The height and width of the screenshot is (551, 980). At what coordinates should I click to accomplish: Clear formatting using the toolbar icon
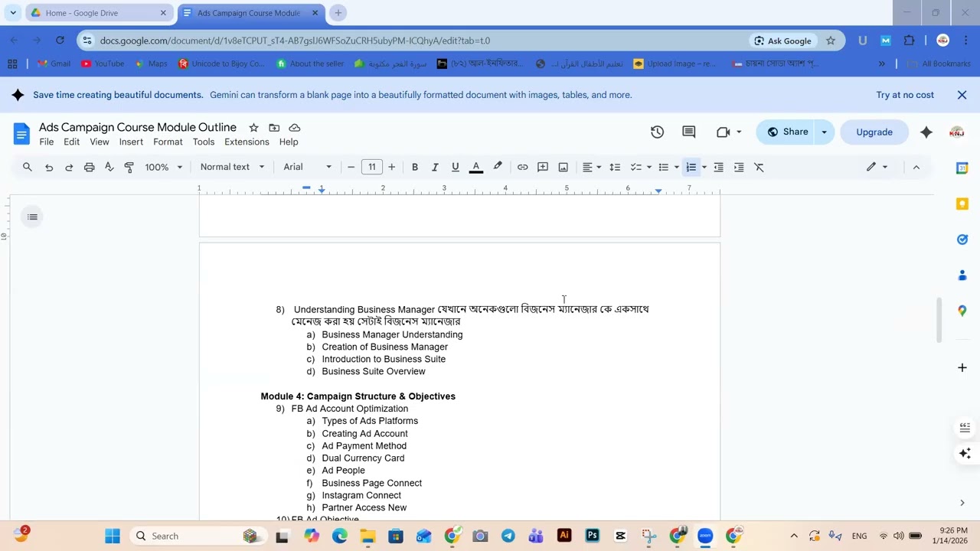(x=759, y=167)
